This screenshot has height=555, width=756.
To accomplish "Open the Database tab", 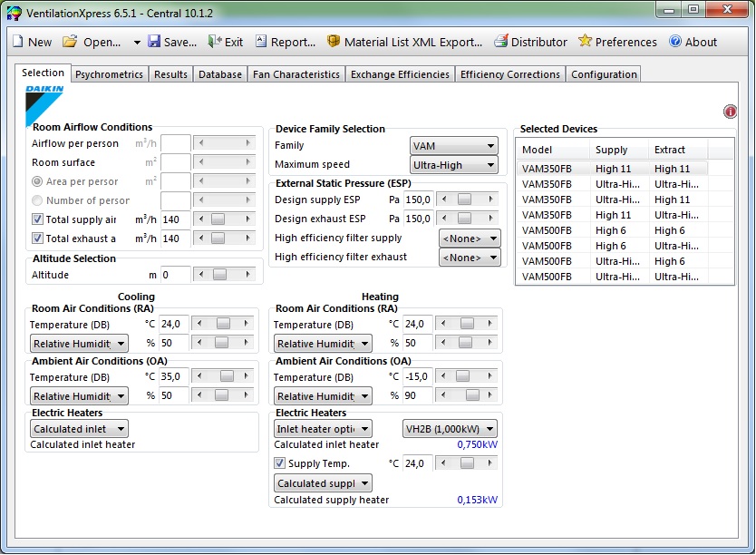I will click(220, 74).
